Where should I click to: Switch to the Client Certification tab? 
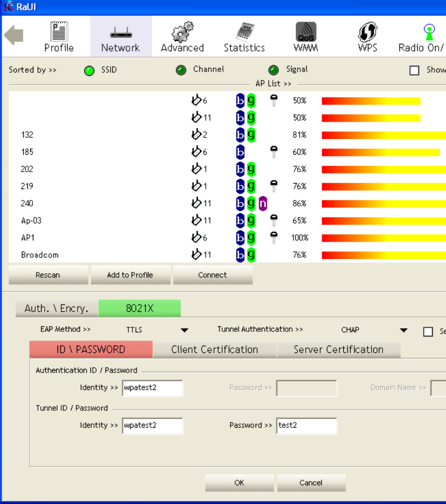(x=215, y=350)
